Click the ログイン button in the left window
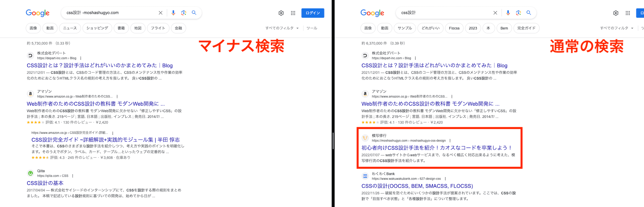 (313, 13)
